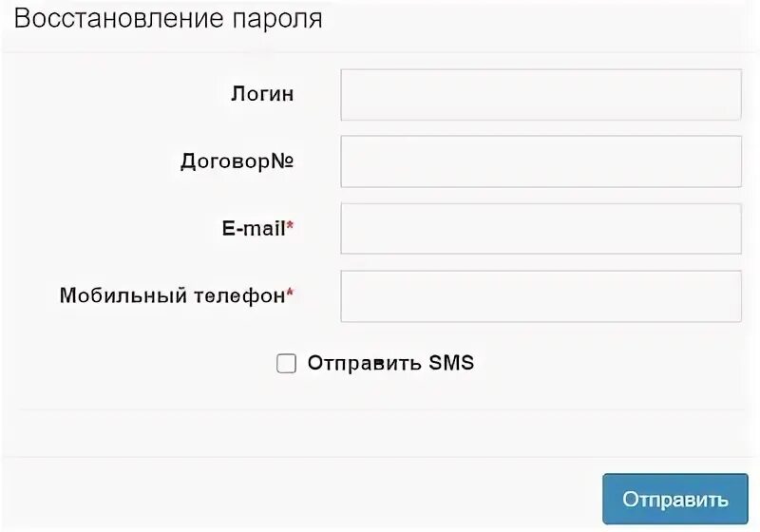Click the Отправить SMS checkbox label text
The width and height of the screenshot is (760, 532).
point(389,363)
